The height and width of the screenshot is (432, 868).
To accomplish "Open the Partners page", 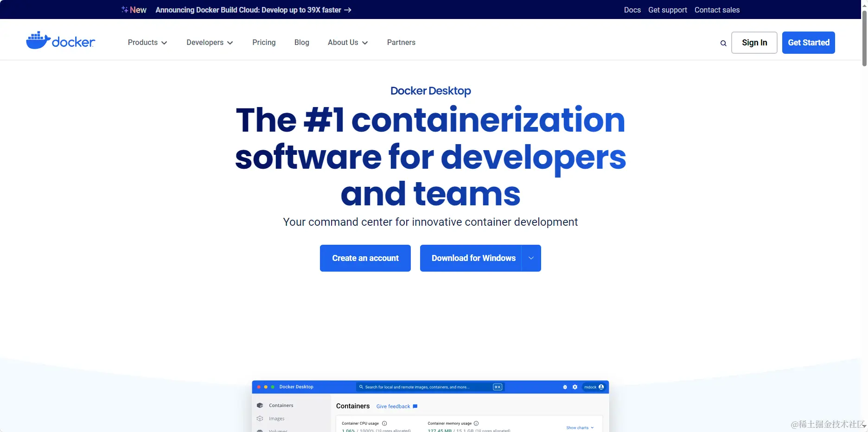I will click(x=401, y=43).
